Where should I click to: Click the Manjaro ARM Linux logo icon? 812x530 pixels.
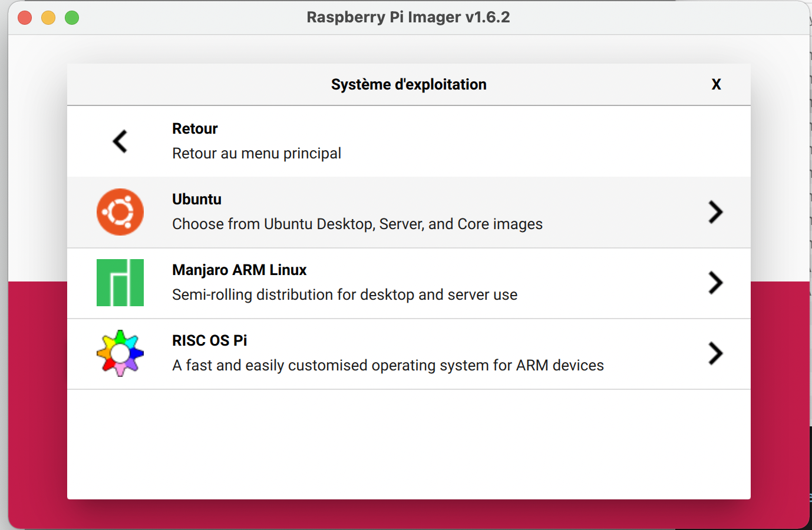(x=120, y=283)
